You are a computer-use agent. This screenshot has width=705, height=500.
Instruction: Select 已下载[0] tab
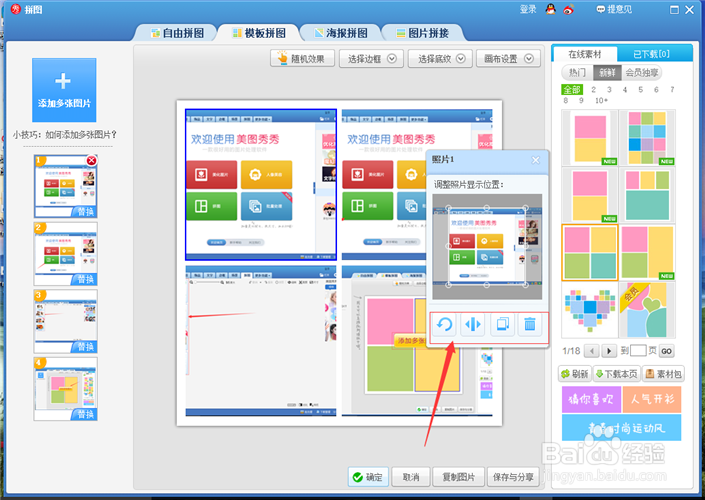tap(651, 54)
